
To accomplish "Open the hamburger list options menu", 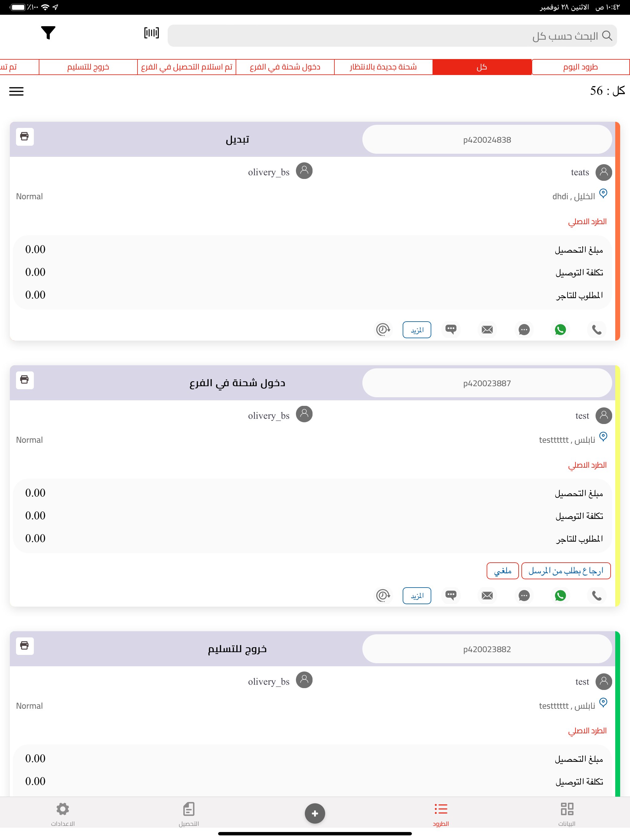I will pos(16,91).
